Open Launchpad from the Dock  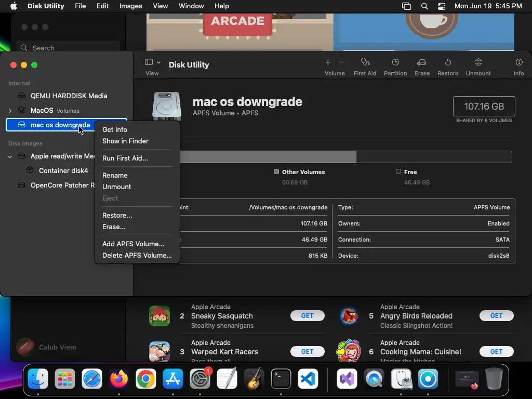tap(65, 379)
